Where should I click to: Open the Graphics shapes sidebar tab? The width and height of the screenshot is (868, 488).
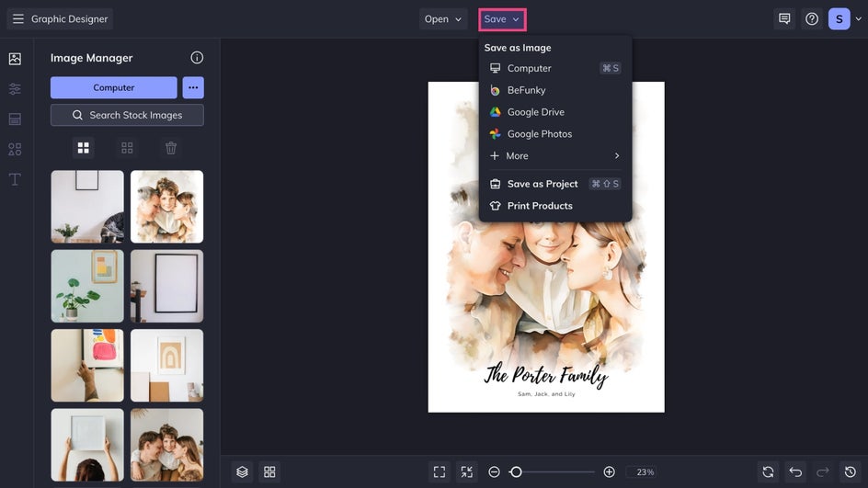(15, 150)
